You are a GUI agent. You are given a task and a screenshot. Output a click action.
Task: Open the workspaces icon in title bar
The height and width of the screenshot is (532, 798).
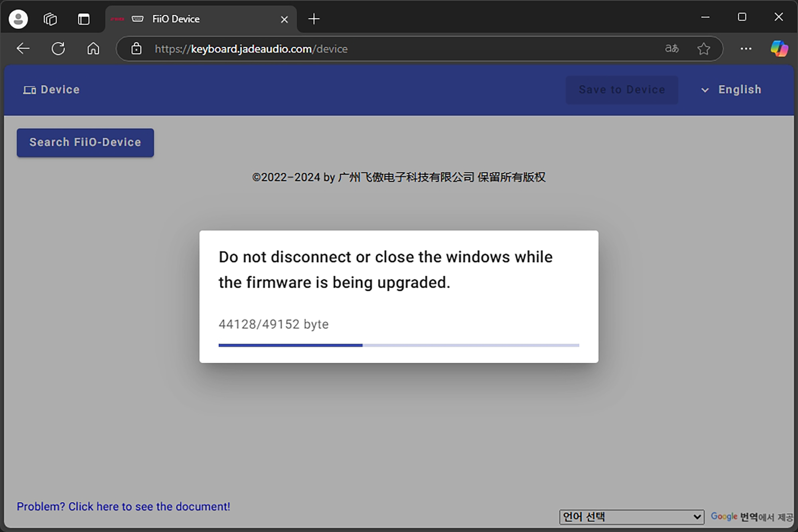click(50, 19)
